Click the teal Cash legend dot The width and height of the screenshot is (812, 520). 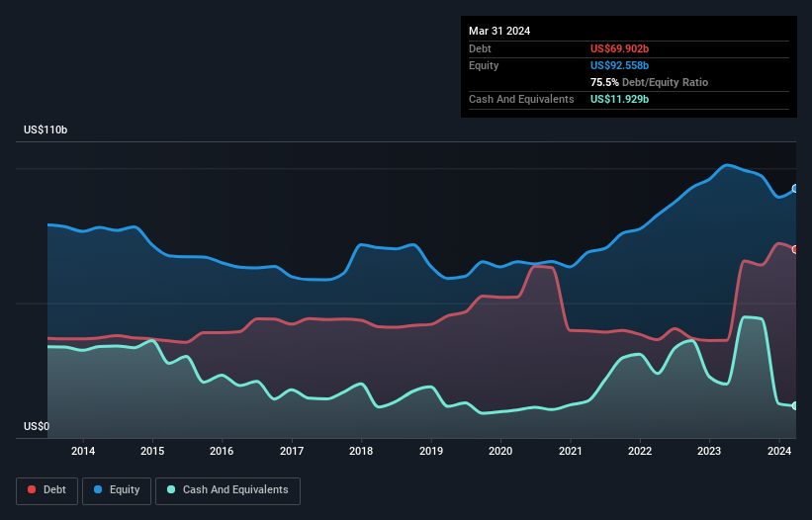[x=171, y=489]
